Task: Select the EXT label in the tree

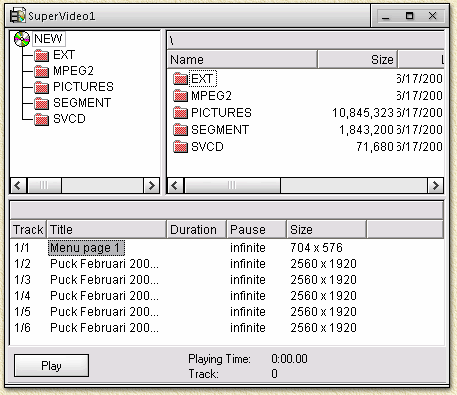Action: coord(64,55)
